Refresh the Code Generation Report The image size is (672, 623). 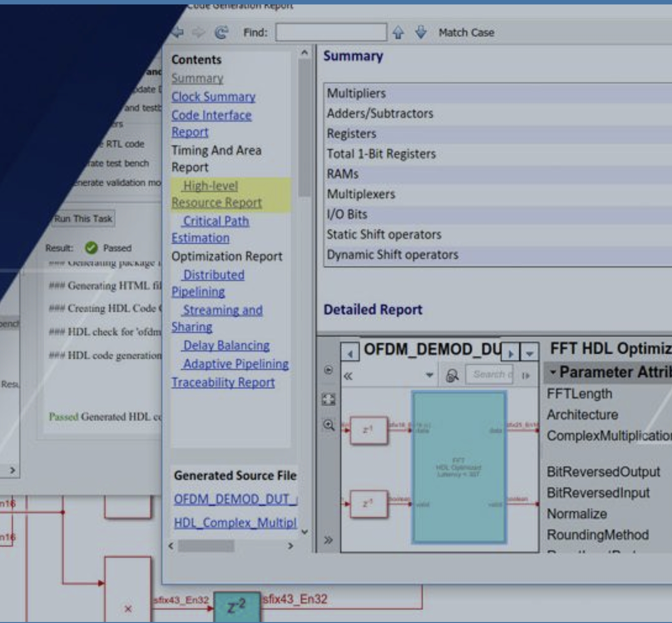click(x=222, y=32)
